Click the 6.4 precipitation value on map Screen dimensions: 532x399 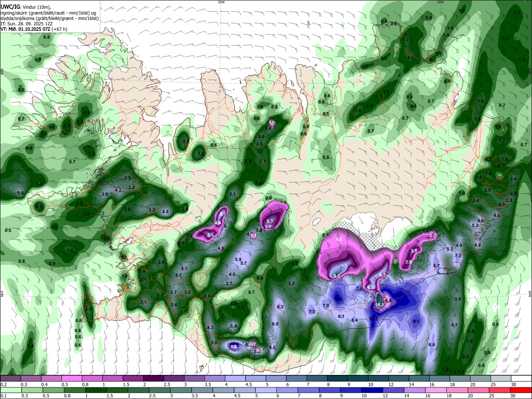tap(355, 320)
